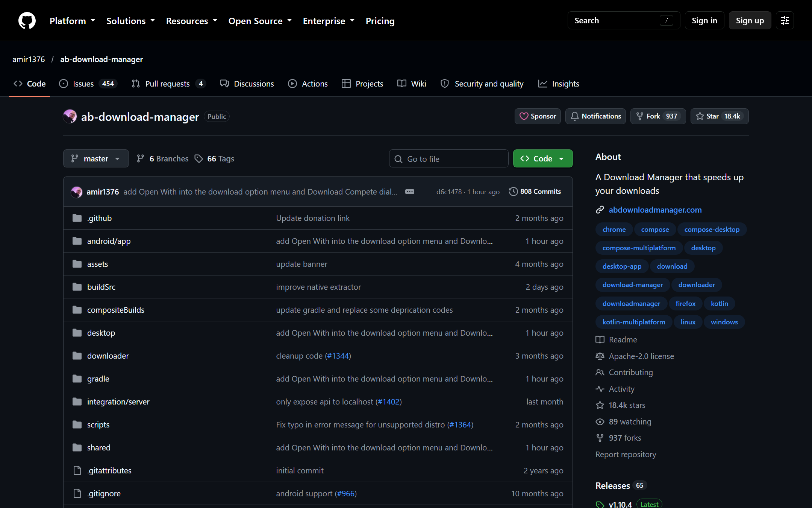Expand the Resources dropdown
Screen dimensions: 812x508
pyautogui.click(x=192, y=21)
